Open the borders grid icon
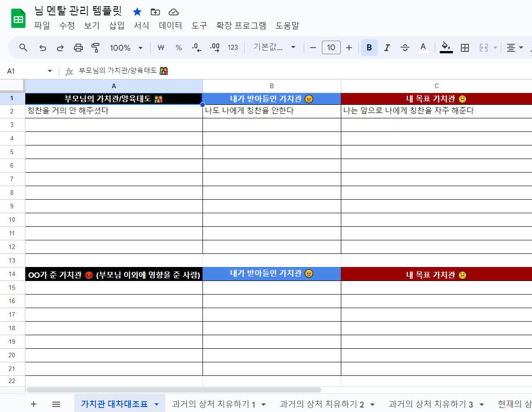Image resolution: width=532 pixels, height=412 pixels. pos(465,47)
